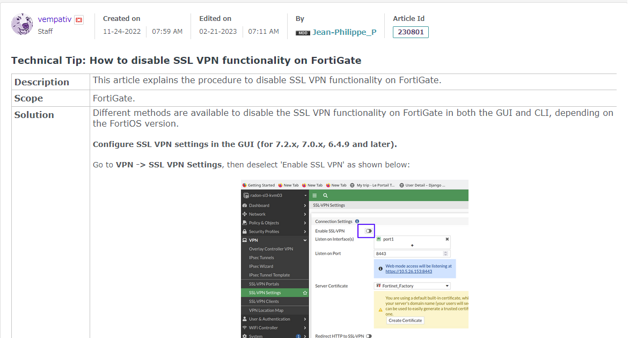This screenshot has height=338, width=644.
Task: Toggle the Enable SSL-VPN switch
Action: [x=369, y=231]
